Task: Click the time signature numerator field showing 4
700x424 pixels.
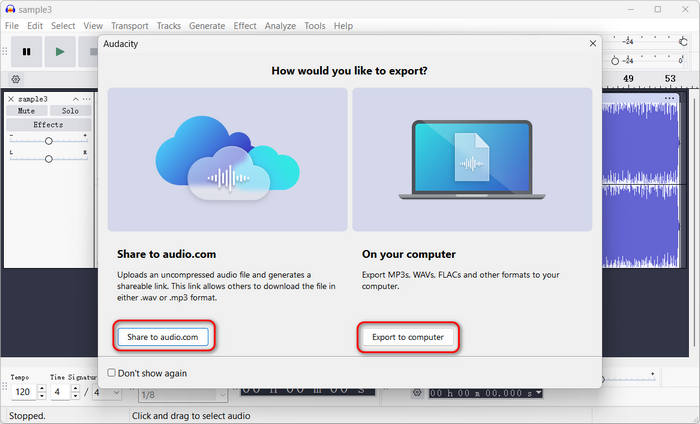Action: point(60,392)
